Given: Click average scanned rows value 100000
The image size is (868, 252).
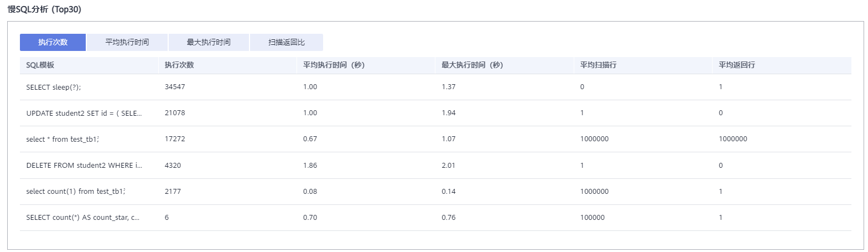Looking at the screenshot, I should (592, 217).
